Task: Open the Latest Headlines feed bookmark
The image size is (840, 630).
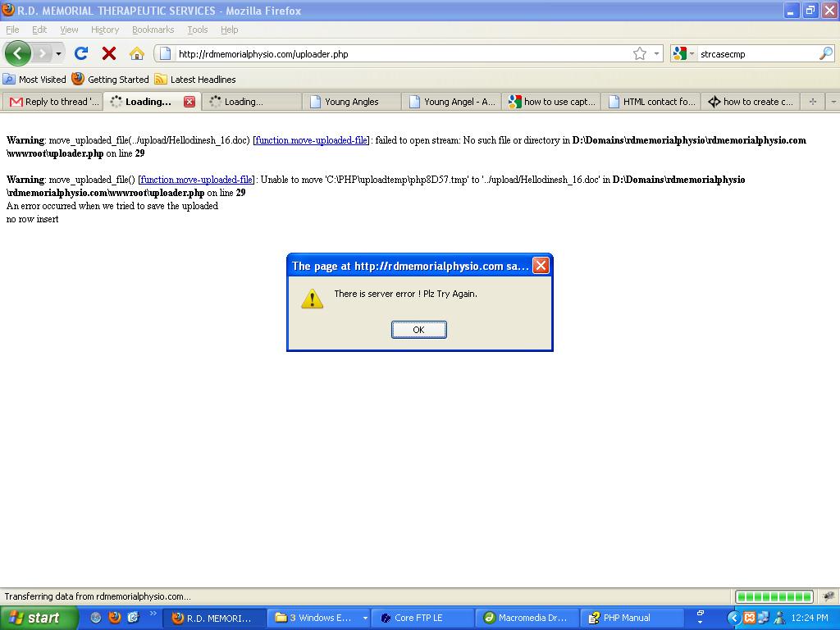Action: coord(195,80)
